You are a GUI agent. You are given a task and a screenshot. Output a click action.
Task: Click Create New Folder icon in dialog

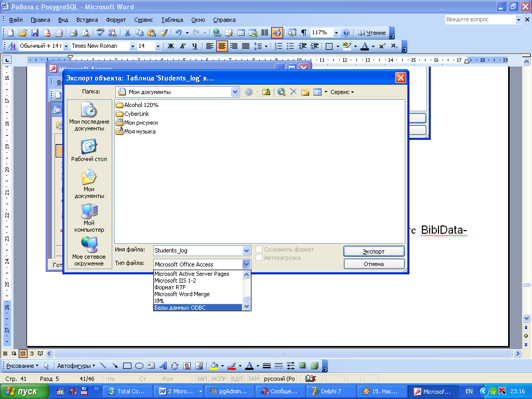[305, 92]
